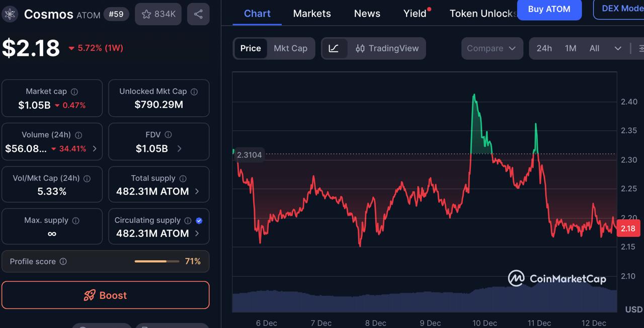
Task: Select the All timeframe option
Action: (594, 48)
